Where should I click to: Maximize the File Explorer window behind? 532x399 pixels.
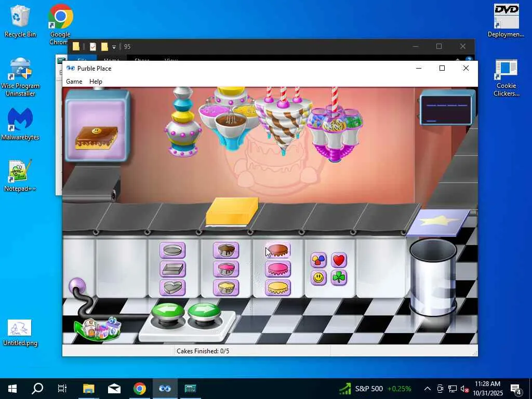click(439, 46)
